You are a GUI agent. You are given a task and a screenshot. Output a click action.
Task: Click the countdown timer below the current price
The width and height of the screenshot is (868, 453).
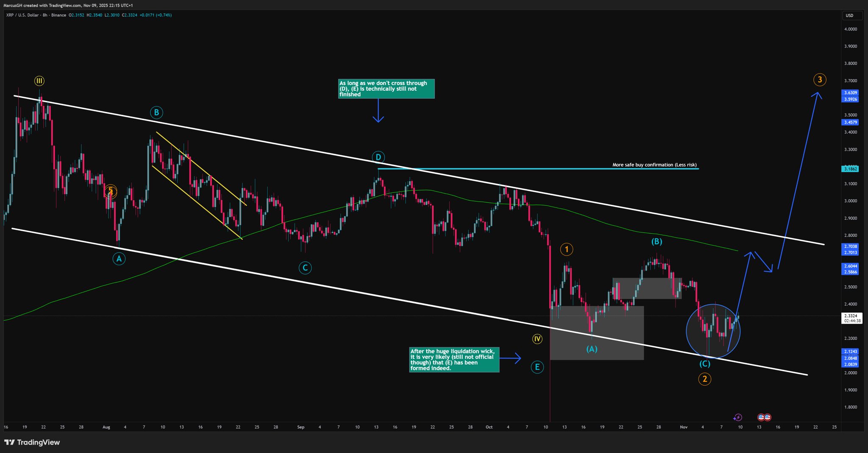(x=852, y=321)
